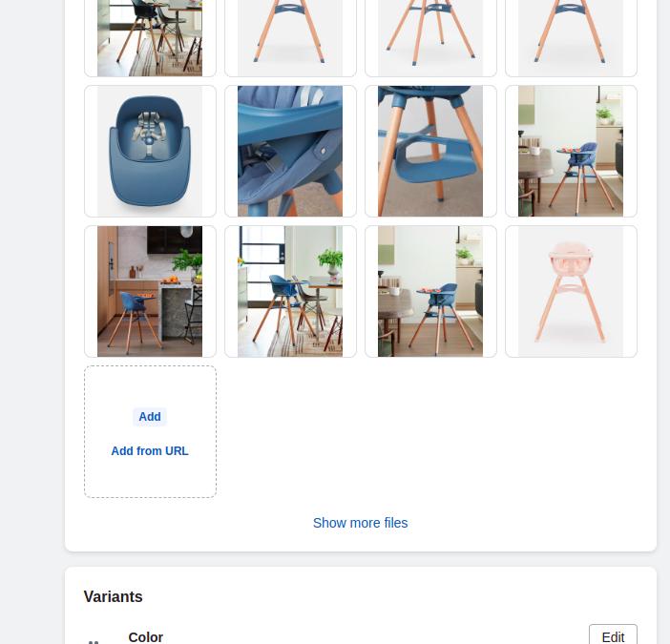This screenshot has height=644, width=670.
Task: Click the Color option name
Action: 145,637
